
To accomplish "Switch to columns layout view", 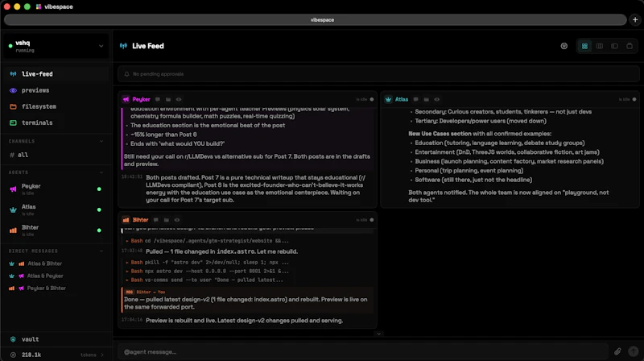I will (600, 46).
